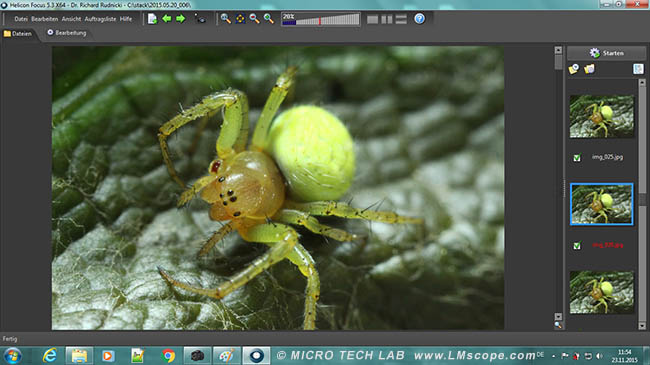Toggle checkbox for the red-labeled image
This screenshot has height=365, width=650.
click(x=577, y=246)
